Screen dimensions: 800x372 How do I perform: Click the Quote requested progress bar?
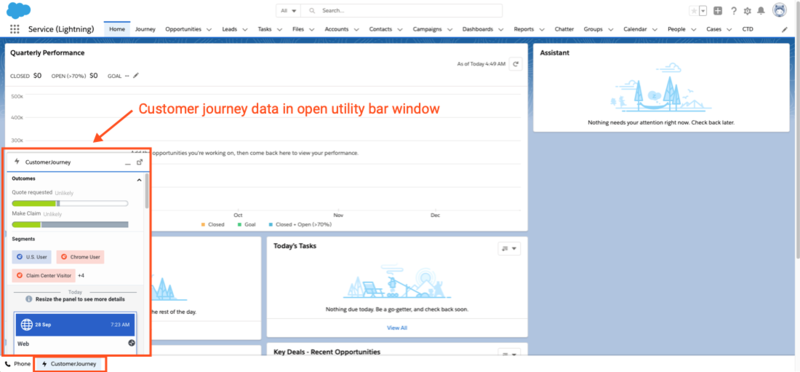[x=70, y=203]
